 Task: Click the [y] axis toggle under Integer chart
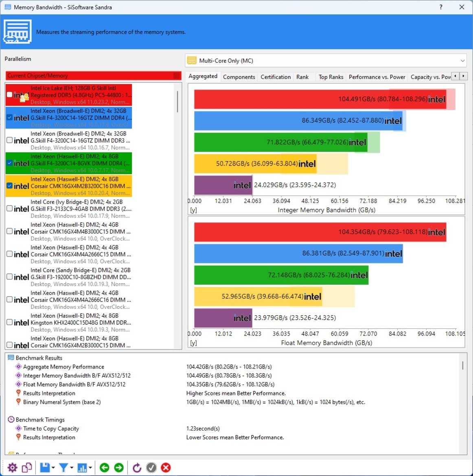pos(193,210)
